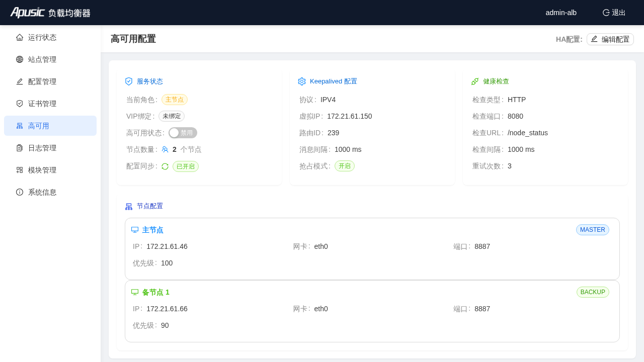Viewport: 644px width, 362px height.
Task: Click the sync icon beside 配置同步
Action: [x=165, y=166]
